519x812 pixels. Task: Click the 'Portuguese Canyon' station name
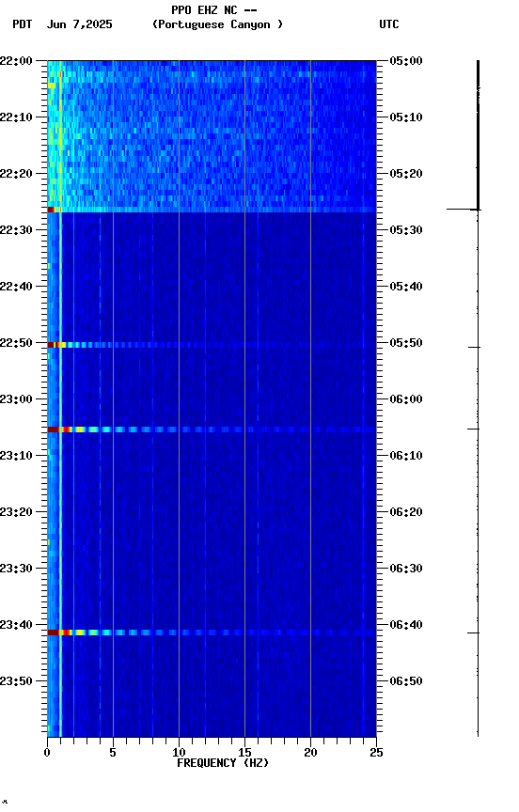tap(217, 24)
